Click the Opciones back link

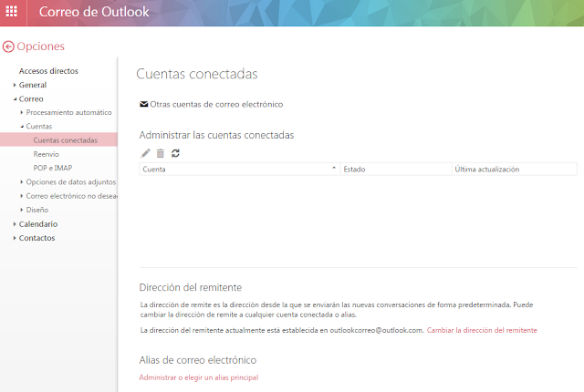[x=40, y=46]
